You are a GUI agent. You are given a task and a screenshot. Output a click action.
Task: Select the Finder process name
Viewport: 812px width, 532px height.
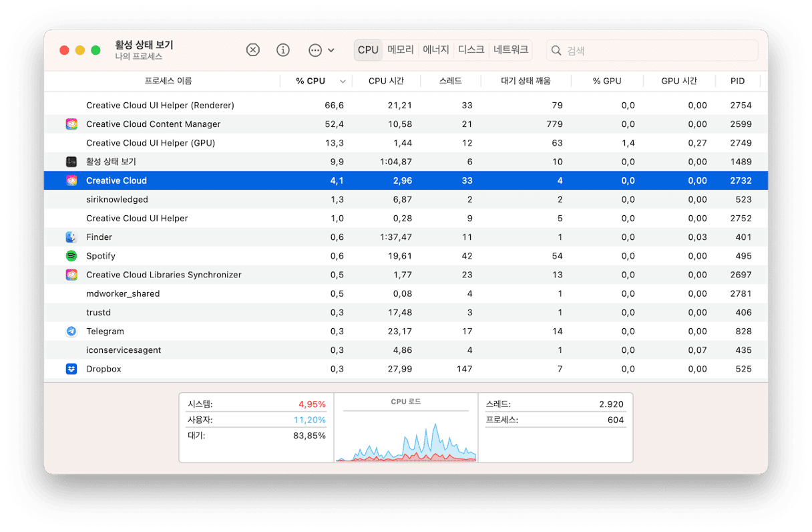[x=99, y=237]
